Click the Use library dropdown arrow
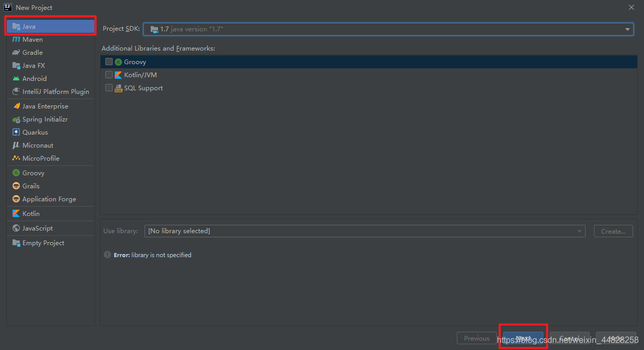This screenshot has width=644, height=350. 579,231
